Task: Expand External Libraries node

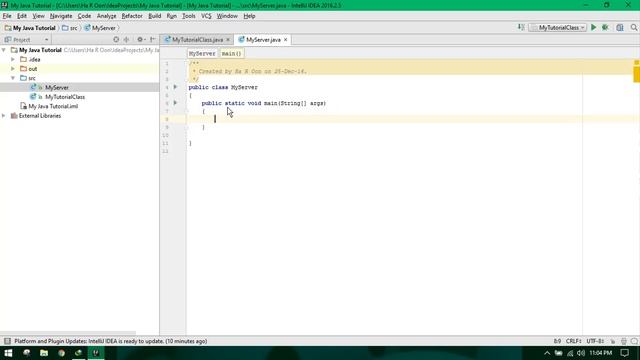Action: [x=4, y=116]
